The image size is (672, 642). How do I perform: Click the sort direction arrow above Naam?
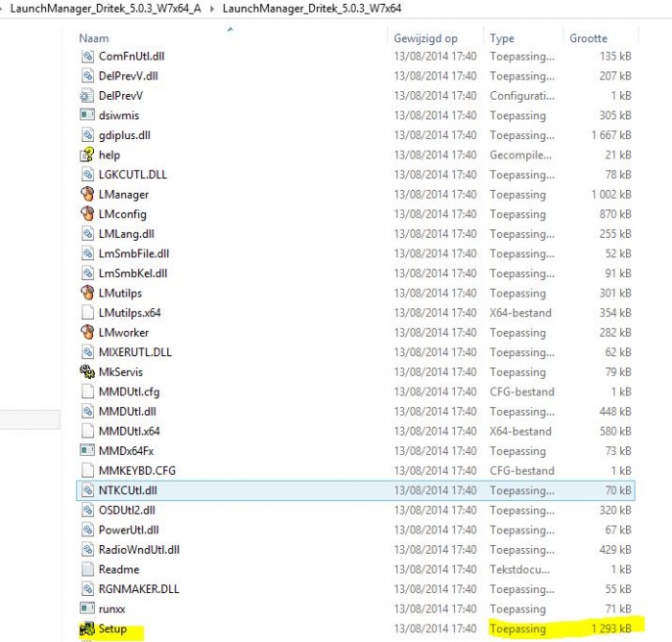(230, 29)
